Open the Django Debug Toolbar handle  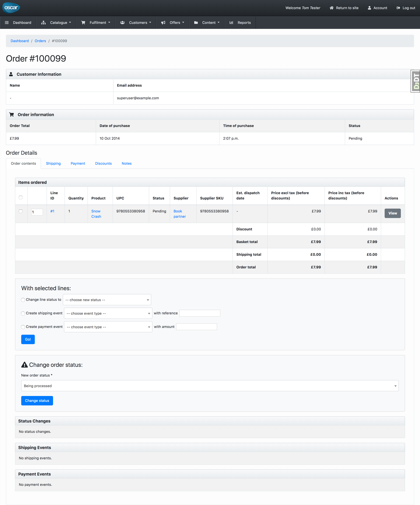coord(415,81)
